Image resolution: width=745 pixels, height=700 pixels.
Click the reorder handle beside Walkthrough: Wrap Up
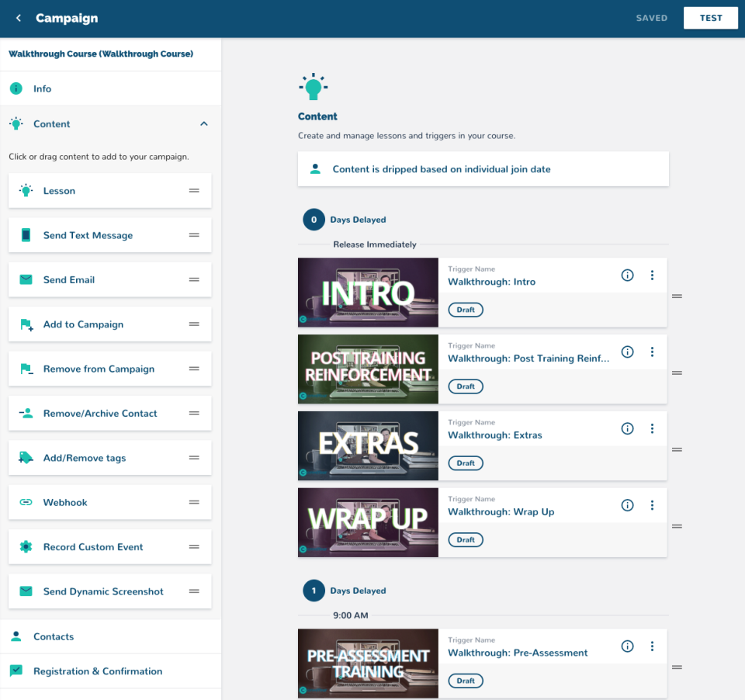677,526
